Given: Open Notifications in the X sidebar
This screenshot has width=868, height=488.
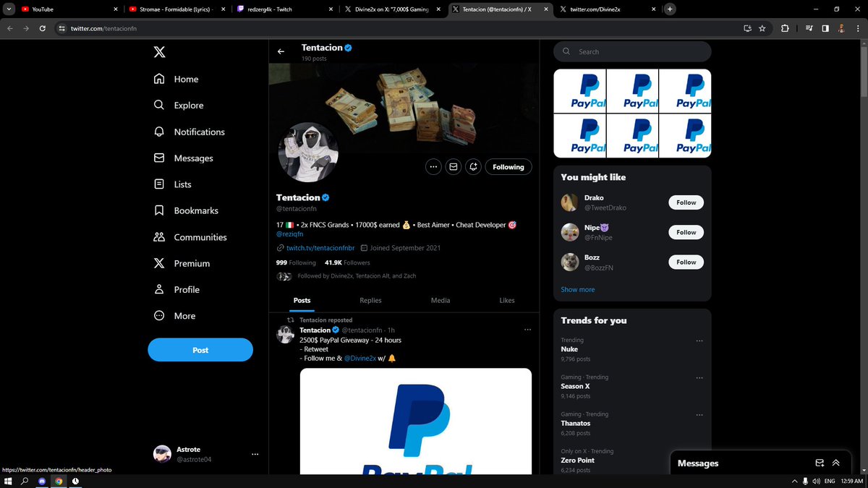Looking at the screenshot, I should tap(189, 132).
